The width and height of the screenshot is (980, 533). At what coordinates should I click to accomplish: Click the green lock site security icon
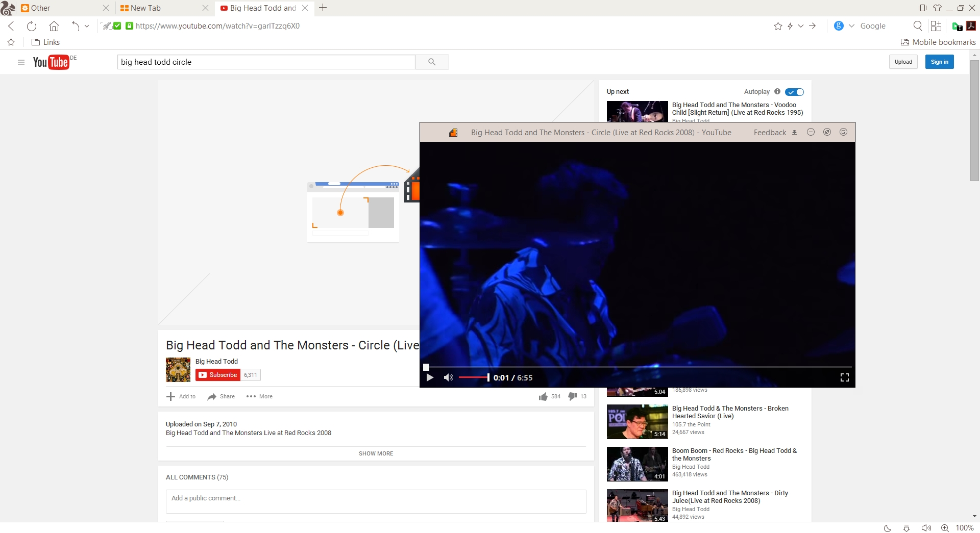tap(130, 26)
